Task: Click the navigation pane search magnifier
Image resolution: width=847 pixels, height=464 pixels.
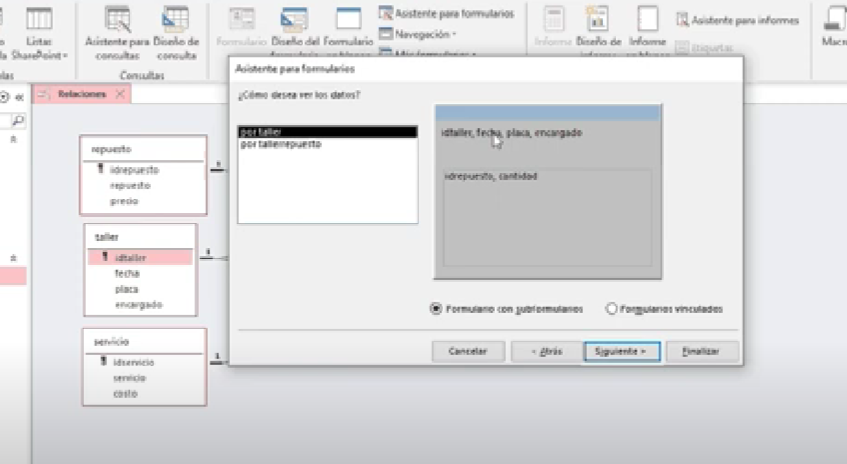Action: (18, 120)
